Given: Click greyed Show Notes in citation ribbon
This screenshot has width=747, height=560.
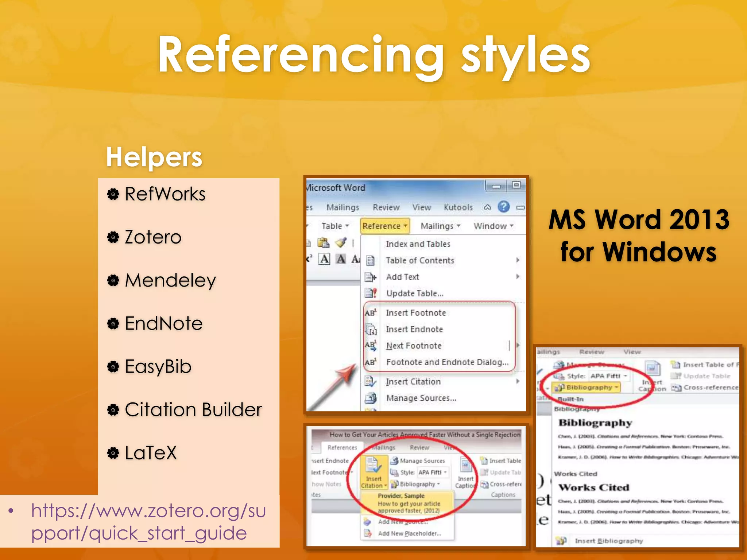Looking at the screenshot, I should (x=327, y=484).
